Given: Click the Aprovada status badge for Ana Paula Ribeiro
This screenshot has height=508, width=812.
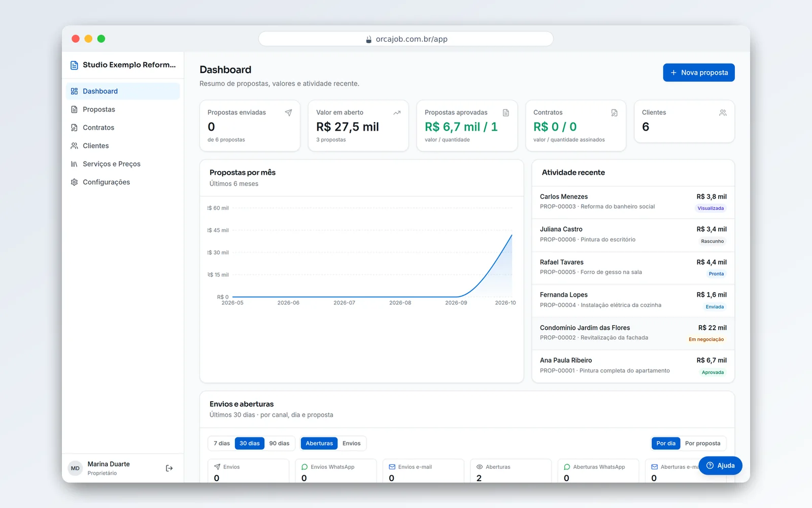Looking at the screenshot, I should (713, 372).
